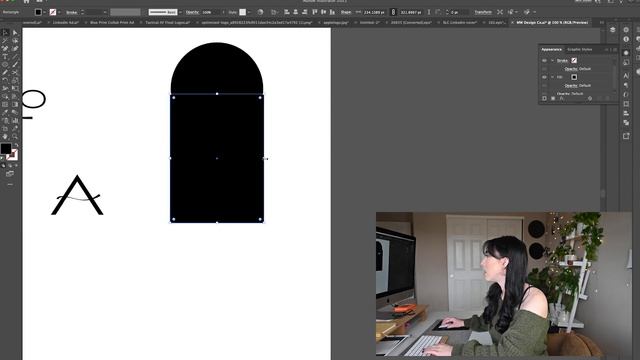640x360 pixels.
Task: Select the Lasso tool
Action: click(x=15, y=40)
